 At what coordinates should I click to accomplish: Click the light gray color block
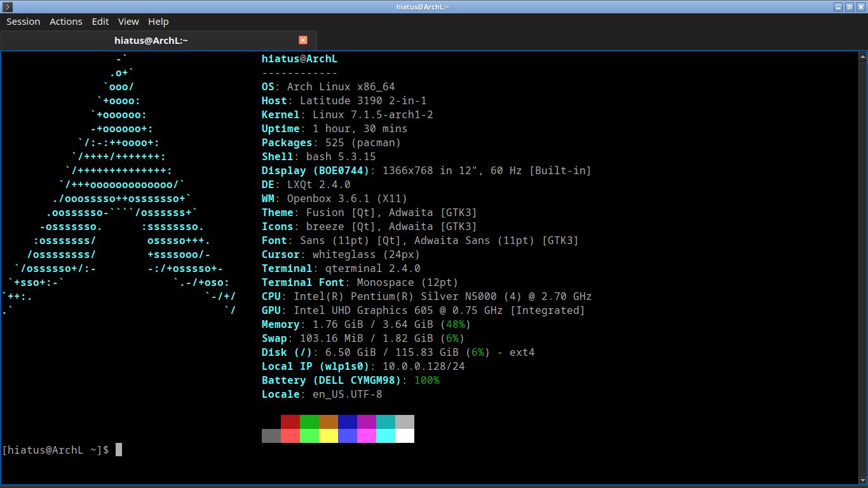(x=405, y=422)
